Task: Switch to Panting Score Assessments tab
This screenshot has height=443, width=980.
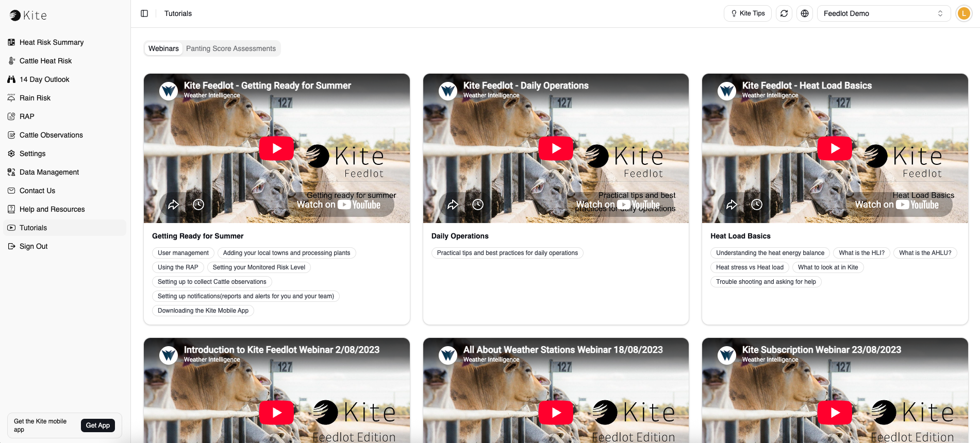Action: click(x=231, y=48)
